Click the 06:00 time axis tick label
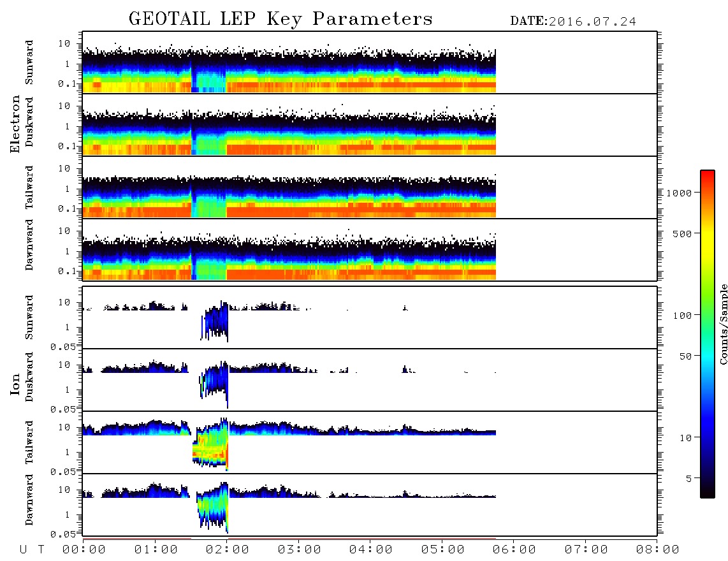Screen dimensions: 728x561 point(514,550)
